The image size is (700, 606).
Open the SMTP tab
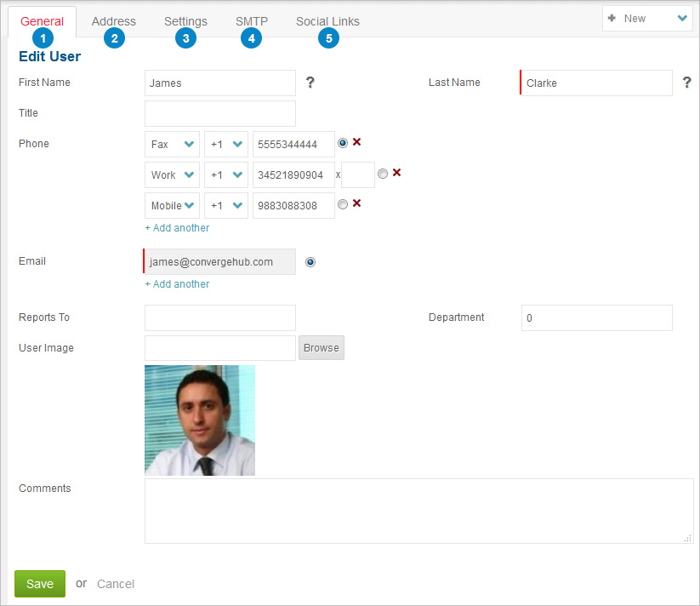tap(252, 21)
